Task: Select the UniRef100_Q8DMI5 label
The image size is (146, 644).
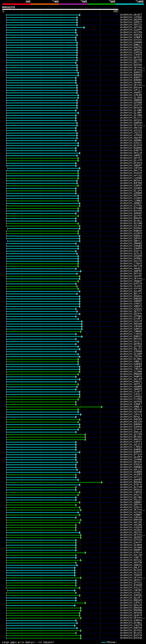Action: 131,72
